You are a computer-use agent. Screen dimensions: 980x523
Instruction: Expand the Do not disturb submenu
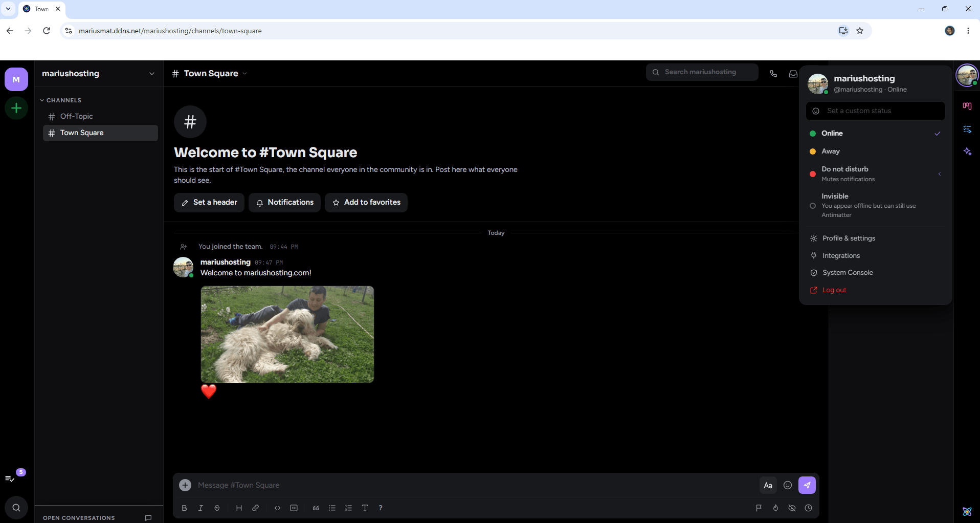(x=876, y=174)
